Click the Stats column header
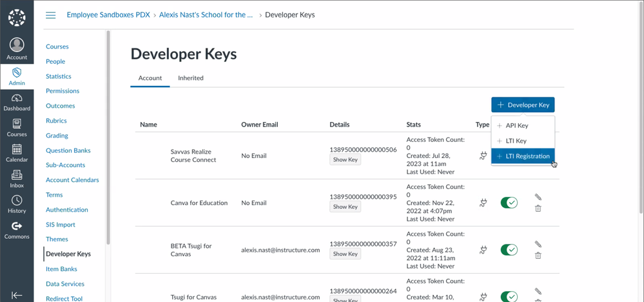Image resolution: width=644 pixels, height=302 pixels. (414, 125)
